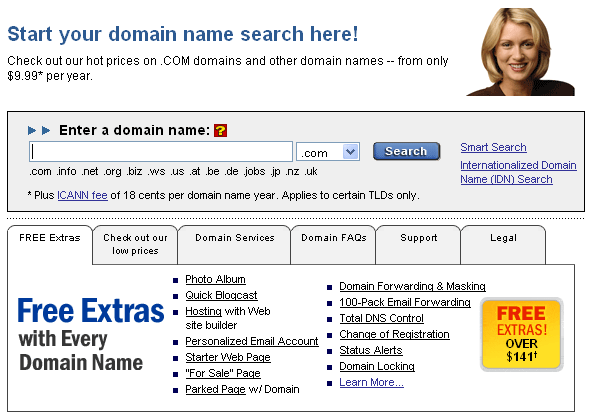Open 100-Pack Email Forwarding link
The image size is (601, 415).
pyautogui.click(x=405, y=302)
